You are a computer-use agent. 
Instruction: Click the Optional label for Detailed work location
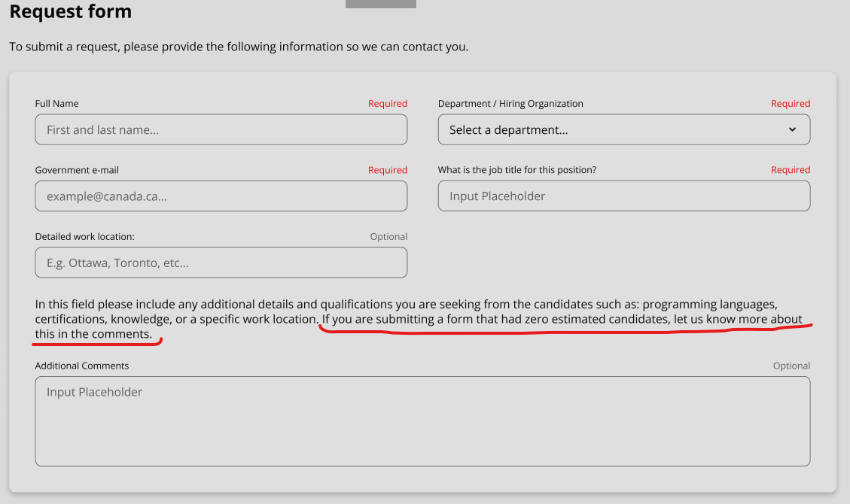[388, 235]
